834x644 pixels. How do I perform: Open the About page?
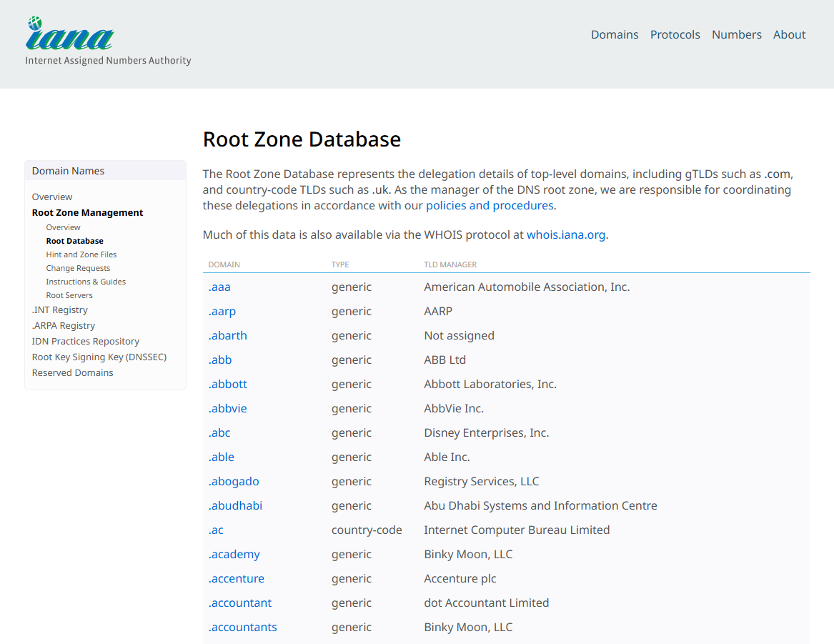789,34
